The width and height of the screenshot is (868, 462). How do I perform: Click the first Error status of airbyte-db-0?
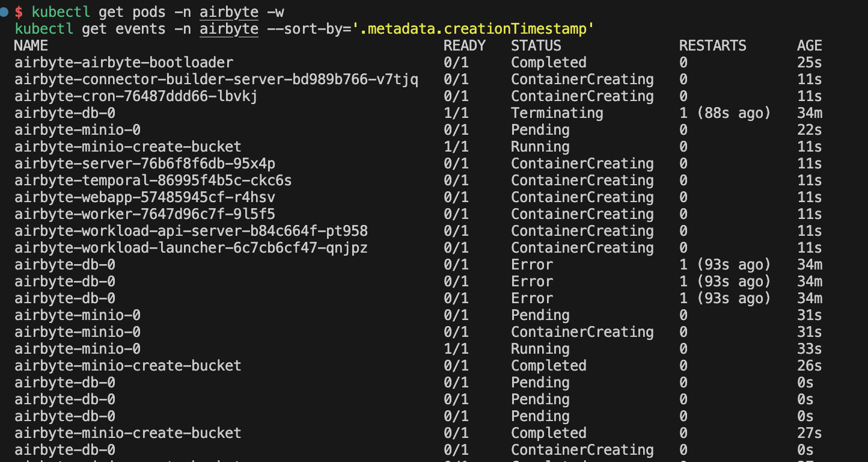[x=531, y=264]
